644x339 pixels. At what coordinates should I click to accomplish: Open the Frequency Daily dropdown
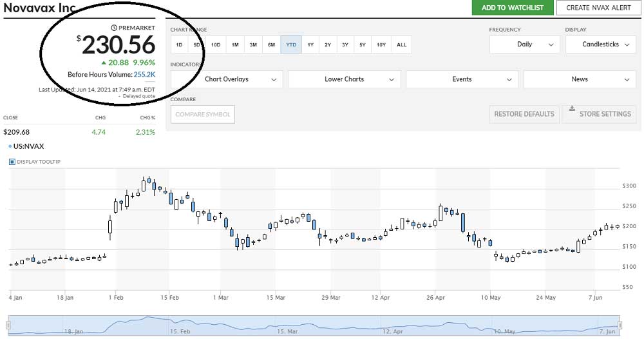(524, 44)
